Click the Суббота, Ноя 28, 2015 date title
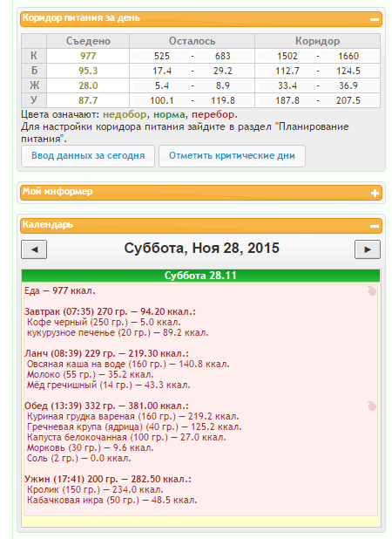392x539 pixels. pos(201,249)
